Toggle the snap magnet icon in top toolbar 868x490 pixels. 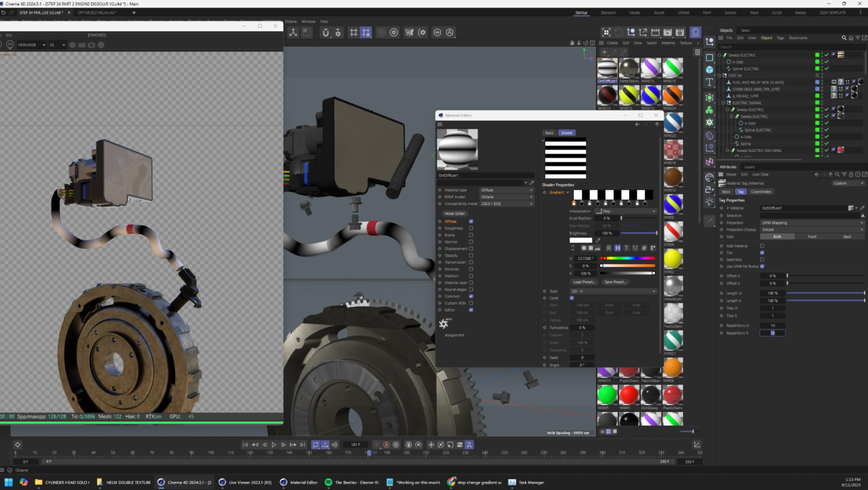tap(325, 33)
